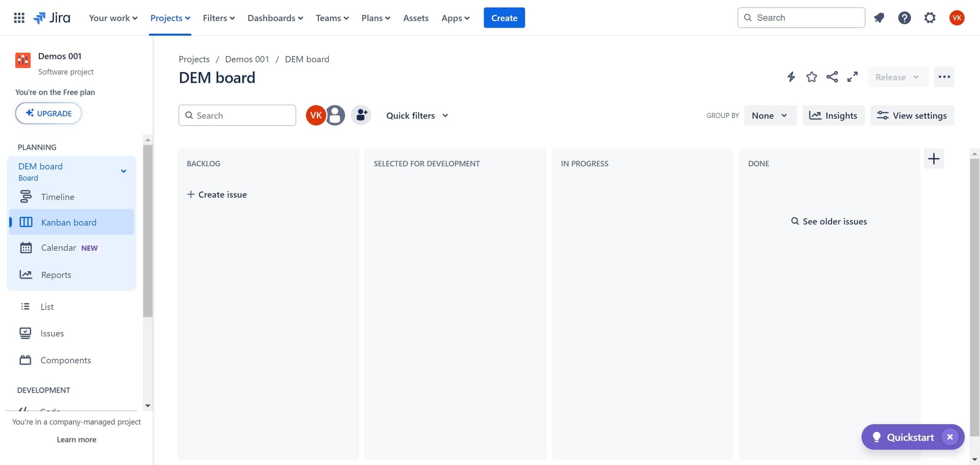980x465 pixels.
Task: Share the board via the share icon
Action: tap(832, 77)
